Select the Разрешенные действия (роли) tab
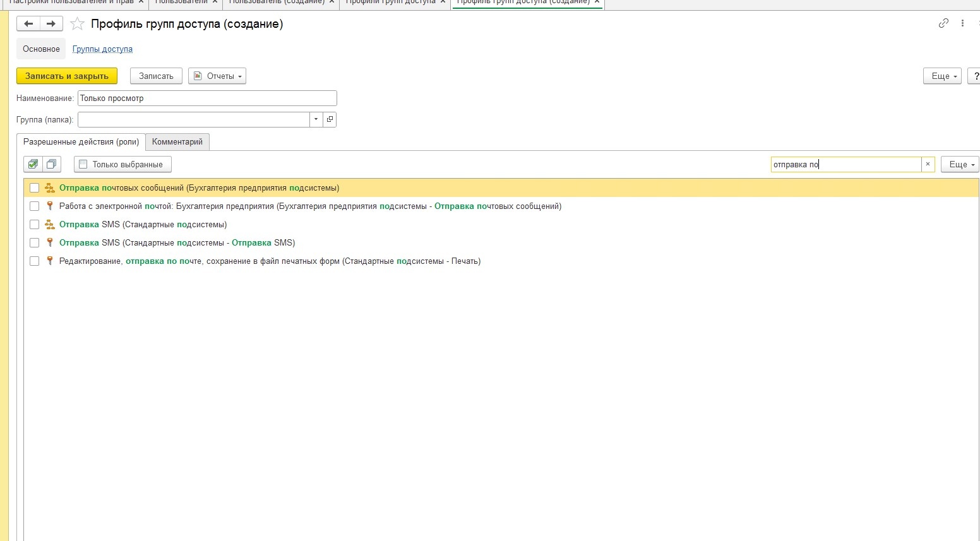The image size is (980, 541). tap(81, 142)
